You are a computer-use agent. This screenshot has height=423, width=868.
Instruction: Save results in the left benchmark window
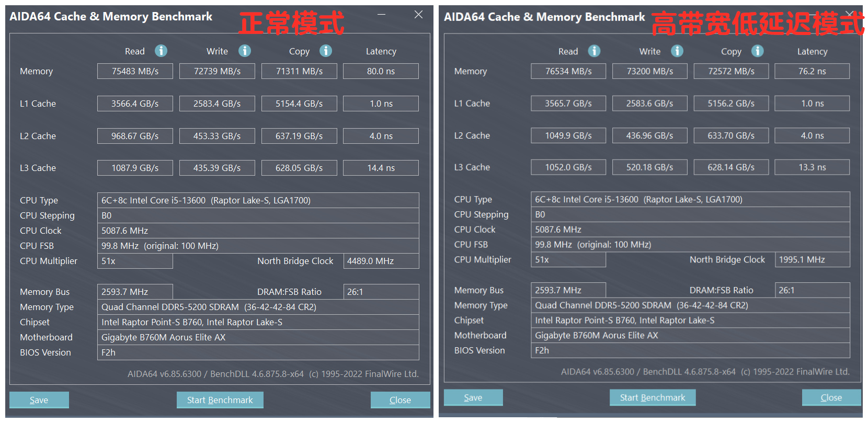[x=39, y=400]
